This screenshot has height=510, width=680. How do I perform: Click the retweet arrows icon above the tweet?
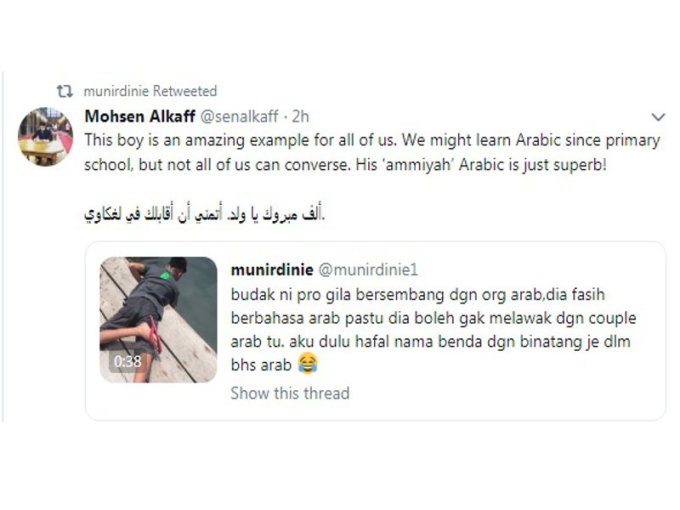click(65, 92)
